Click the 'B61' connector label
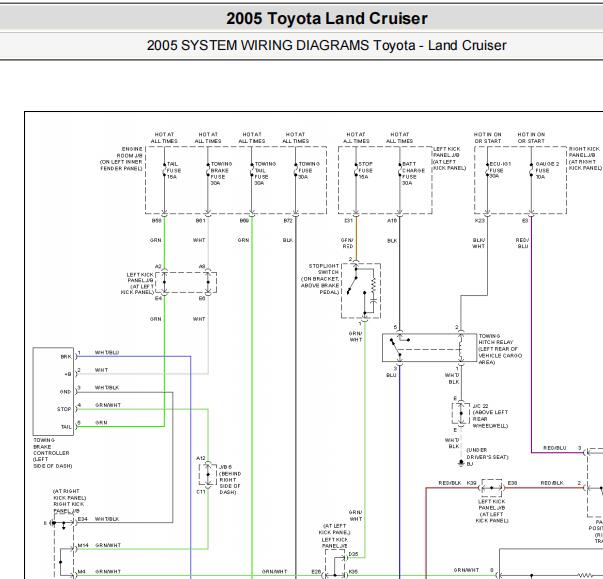 201,221
